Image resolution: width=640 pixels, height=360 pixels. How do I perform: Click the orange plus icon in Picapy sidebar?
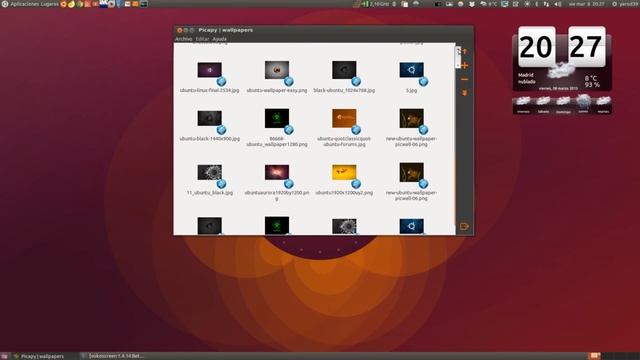click(464, 65)
